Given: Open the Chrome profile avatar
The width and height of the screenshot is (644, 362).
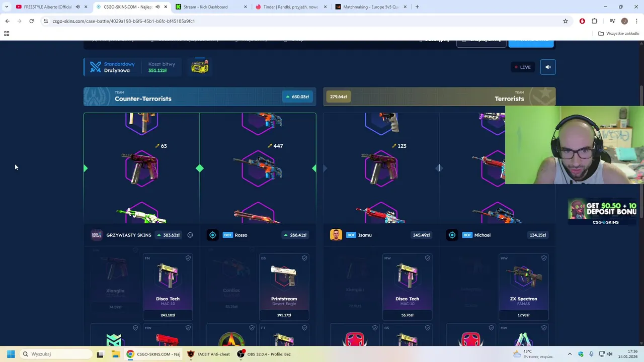Looking at the screenshot, I should 624,21.
